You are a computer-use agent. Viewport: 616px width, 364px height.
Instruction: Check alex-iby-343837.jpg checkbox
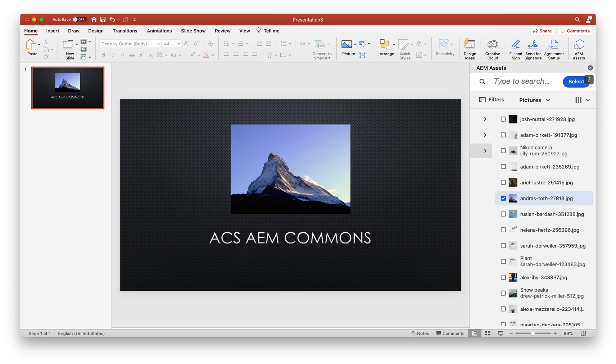(x=503, y=277)
